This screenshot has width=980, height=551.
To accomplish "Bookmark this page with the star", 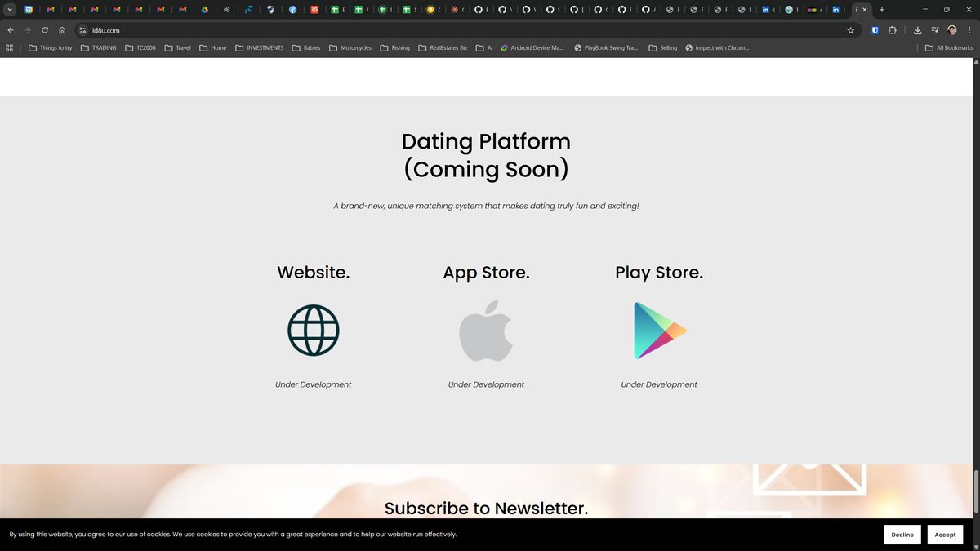I will pyautogui.click(x=850, y=30).
